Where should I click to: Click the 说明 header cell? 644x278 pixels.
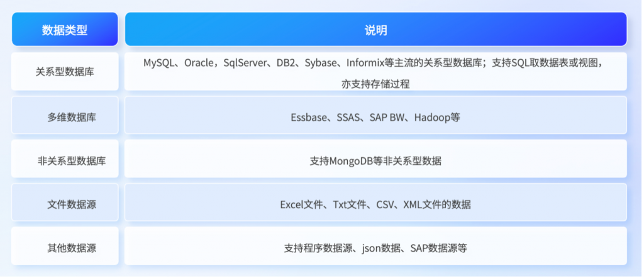[376, 29]
